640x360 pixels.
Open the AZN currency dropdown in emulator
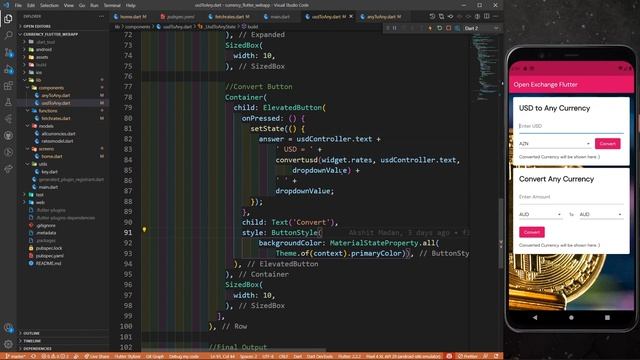click(554, 144)
